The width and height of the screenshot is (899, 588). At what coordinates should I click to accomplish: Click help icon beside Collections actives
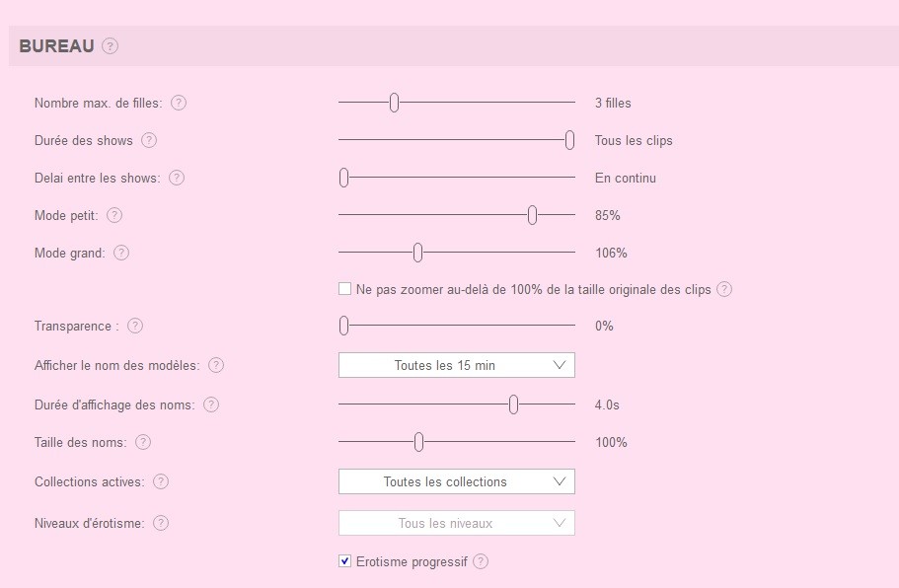pos(161,481)
